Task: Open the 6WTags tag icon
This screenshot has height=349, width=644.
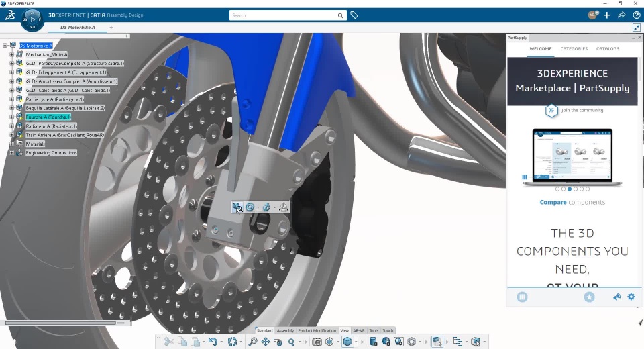Action: click(354, 15)
